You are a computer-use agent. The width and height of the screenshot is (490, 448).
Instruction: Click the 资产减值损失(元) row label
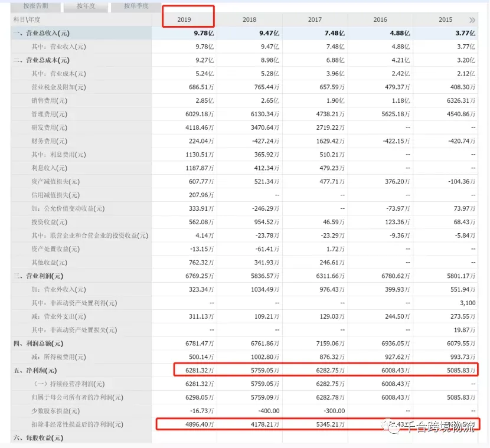coord(55,182)
